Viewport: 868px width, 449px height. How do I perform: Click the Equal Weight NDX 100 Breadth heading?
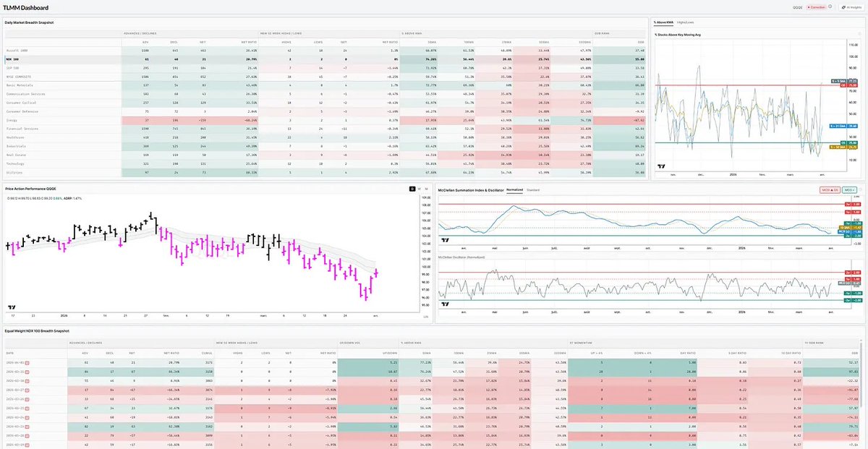37,330
